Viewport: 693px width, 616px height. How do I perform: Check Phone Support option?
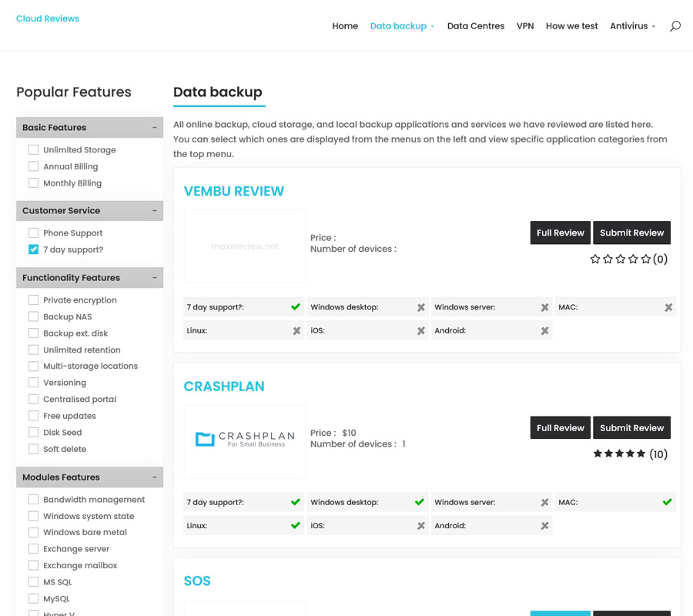pos(33,233)
